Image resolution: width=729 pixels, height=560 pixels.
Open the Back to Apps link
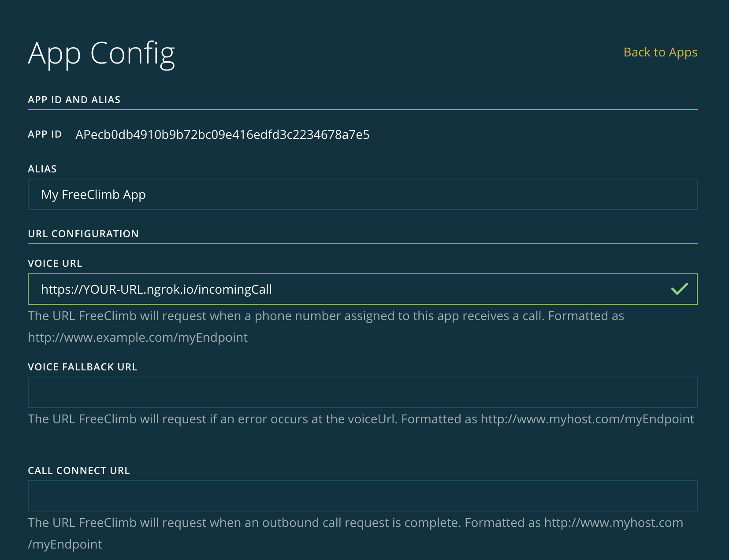(660, 52)
